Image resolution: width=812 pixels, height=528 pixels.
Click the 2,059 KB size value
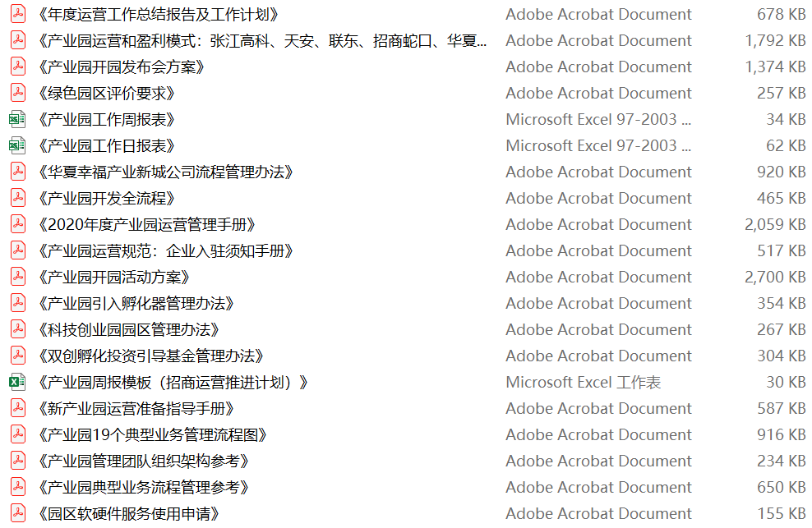[x=775, y=225]
